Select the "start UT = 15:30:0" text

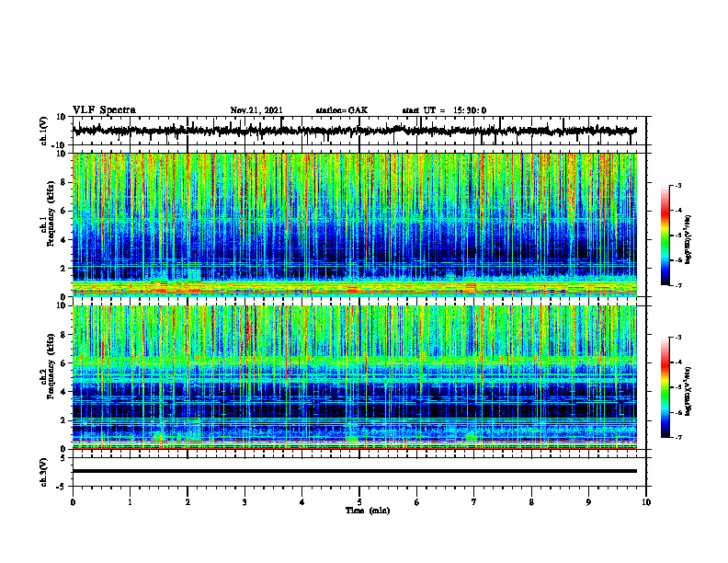444,110
